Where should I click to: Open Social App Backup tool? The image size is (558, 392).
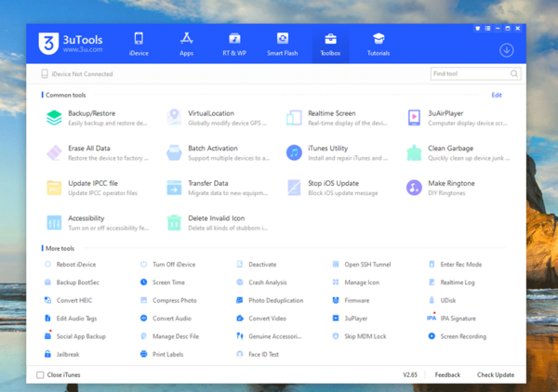click(74, 336)
